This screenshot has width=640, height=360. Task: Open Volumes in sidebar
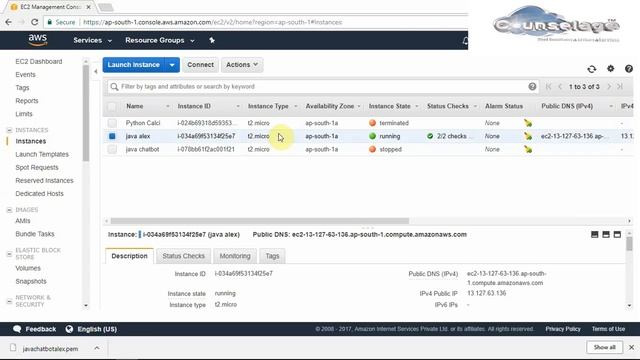coord(28,268)
